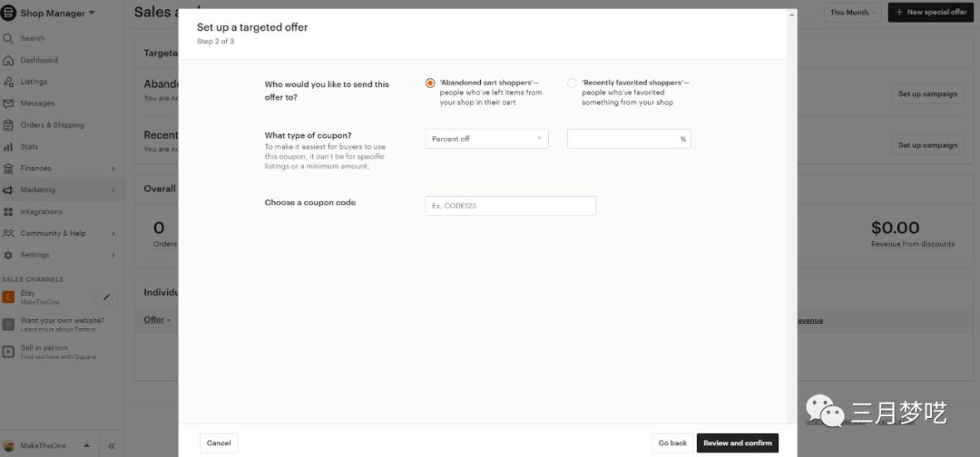Open Dashboard via its house icon
The height and width of the screenshot is (457, 980).
8,60
